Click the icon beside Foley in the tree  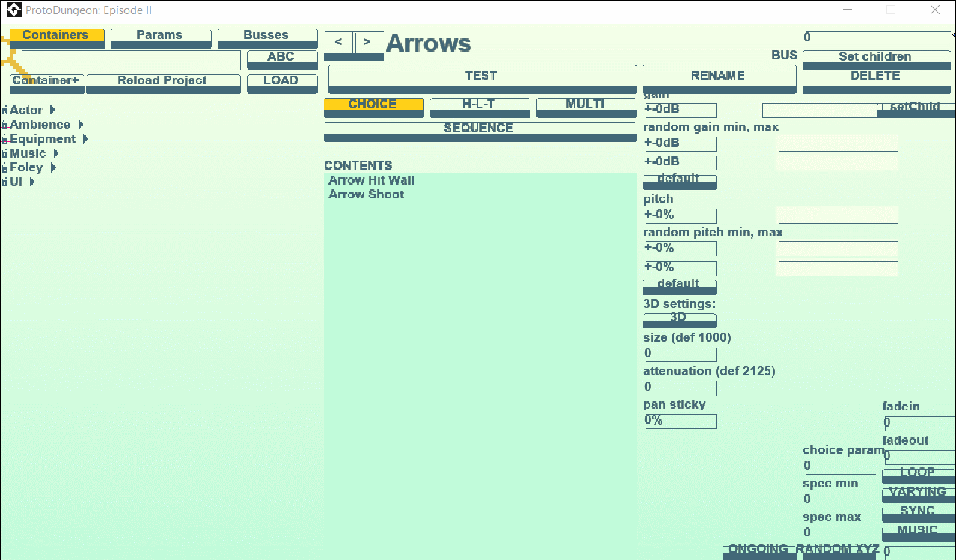[x=4, y=168]
